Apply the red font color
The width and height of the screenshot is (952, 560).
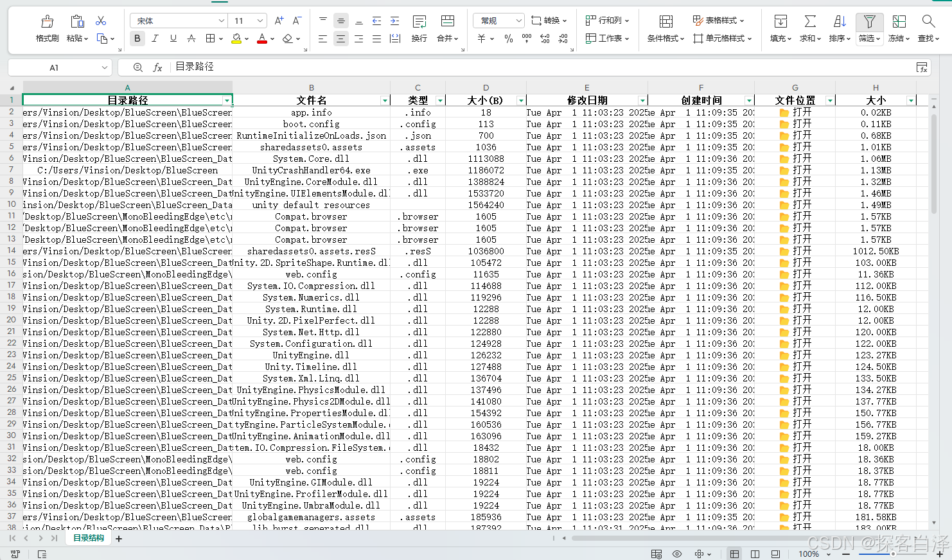261,39
